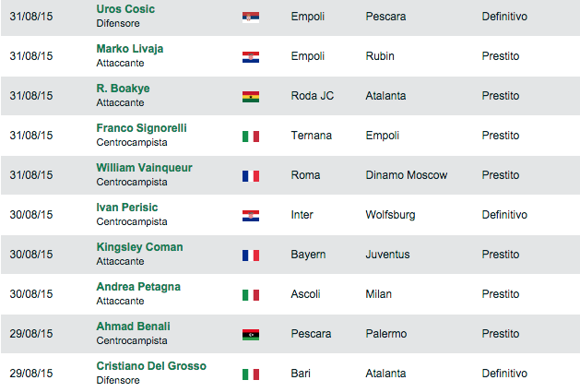Open Marko Livaja player page
Viewport: 580px width, 392px height.
click(130, 49)
